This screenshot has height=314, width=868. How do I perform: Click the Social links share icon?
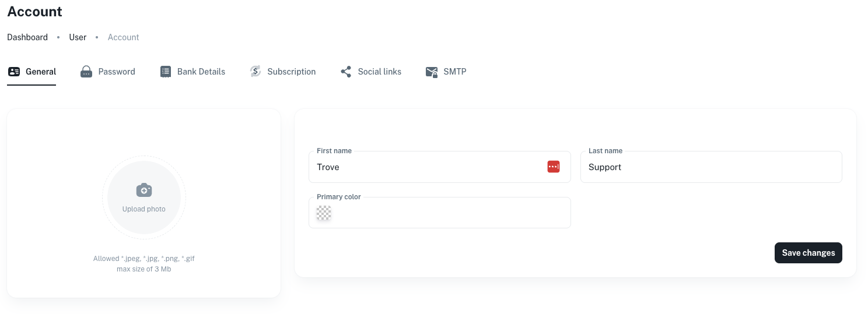click(x=346, y=72)
